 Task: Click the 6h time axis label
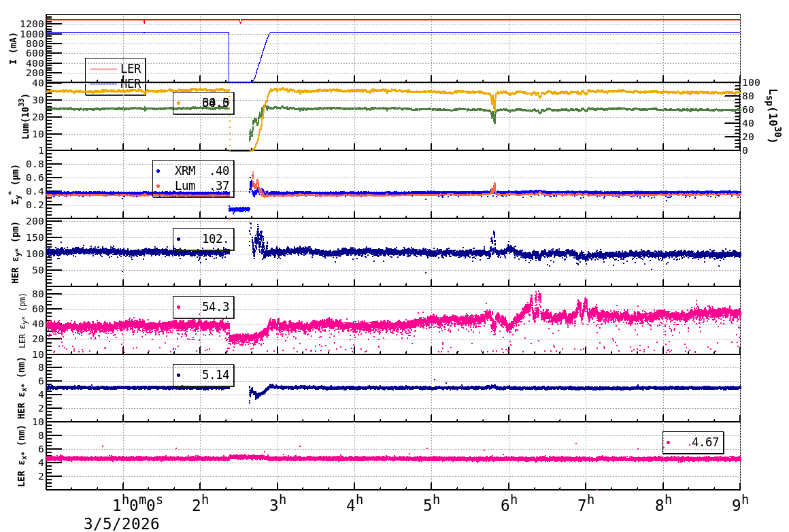pyautogui.click(x=509, y=504)
